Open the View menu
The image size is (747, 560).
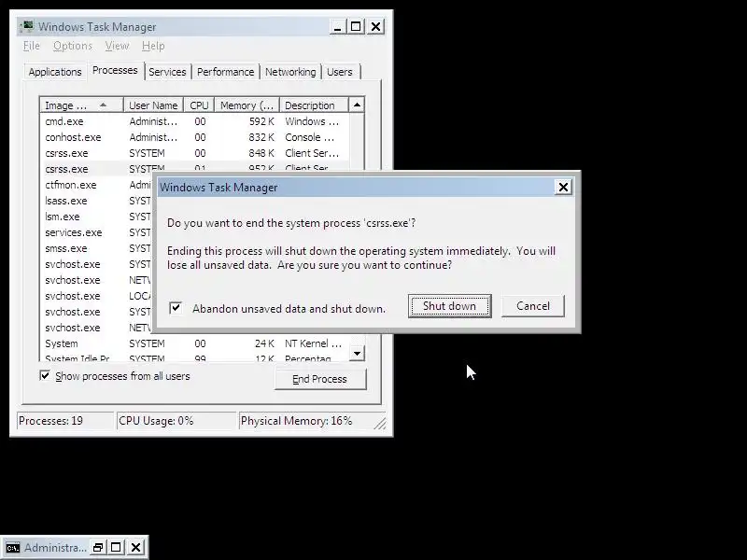117,46
